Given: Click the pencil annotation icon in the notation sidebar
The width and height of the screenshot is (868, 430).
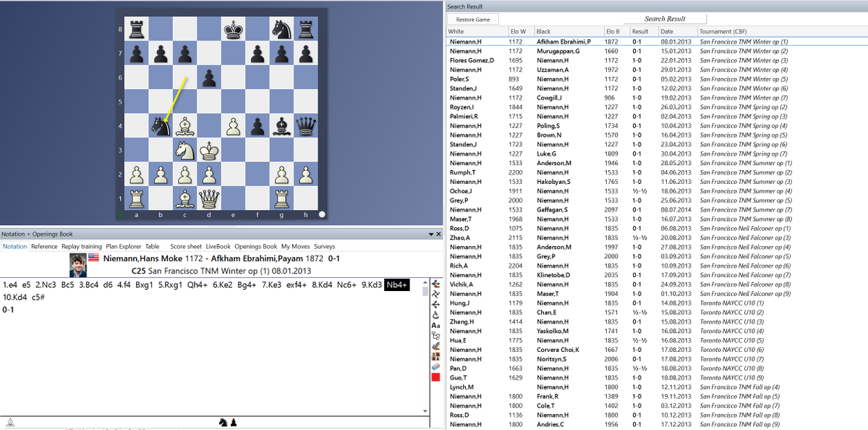Looking at the screenshot, I should pos(435,346).
